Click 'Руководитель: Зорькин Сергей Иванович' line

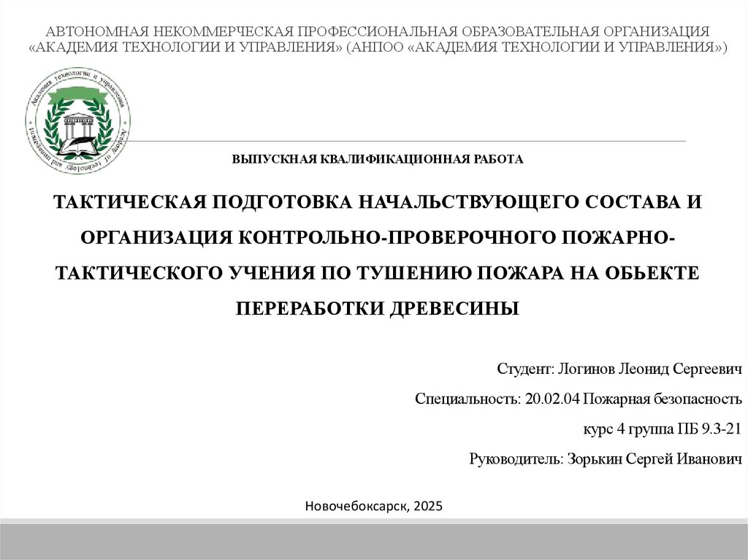(606, 459)
